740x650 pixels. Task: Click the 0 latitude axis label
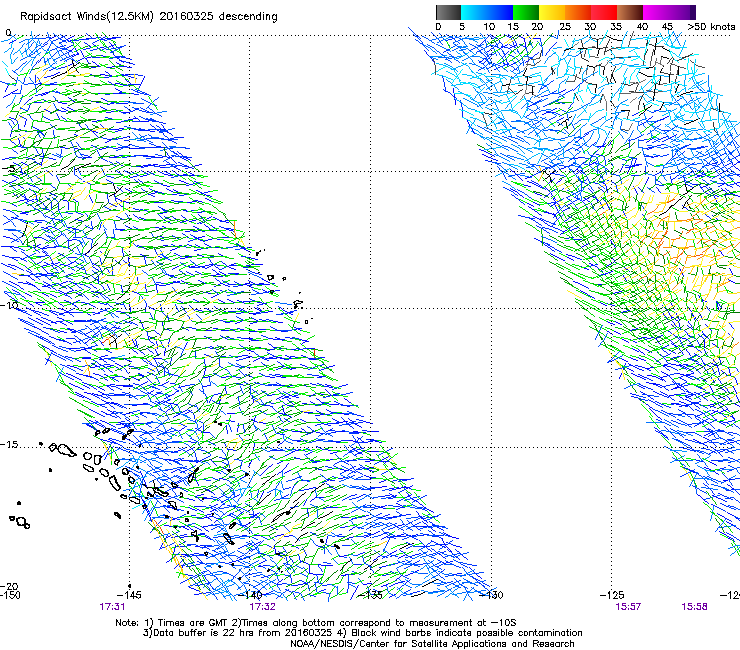point(8,33)
